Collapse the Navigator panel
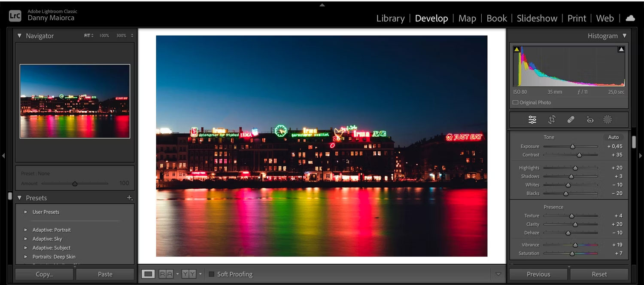Image resolution: width=644 pixels, height=285 pixels. coord(19,36)
